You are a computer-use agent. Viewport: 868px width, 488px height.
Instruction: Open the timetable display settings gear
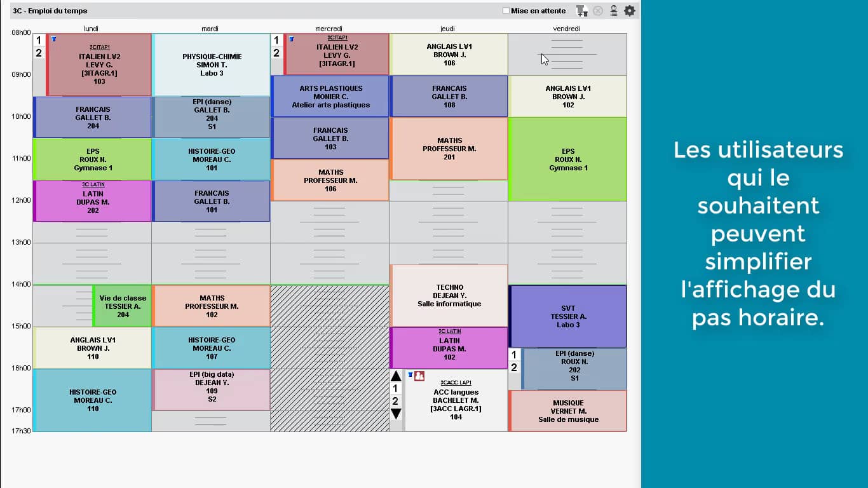pos(629,11)
